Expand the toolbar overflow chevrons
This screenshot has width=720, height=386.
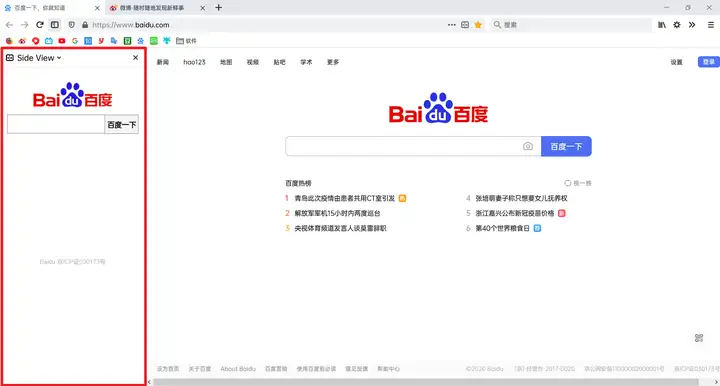point(692,25)
